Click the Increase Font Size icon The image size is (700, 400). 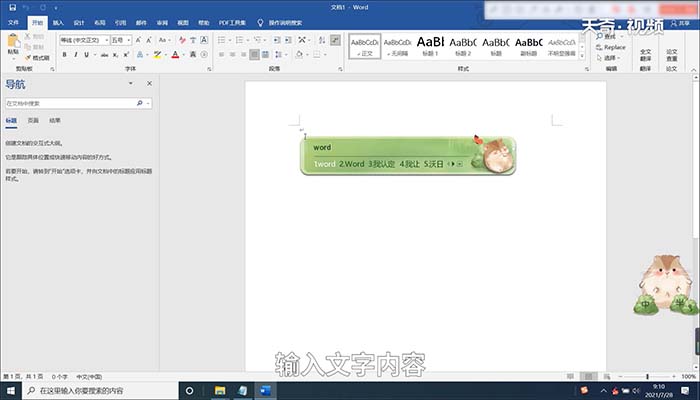[138, 40]
